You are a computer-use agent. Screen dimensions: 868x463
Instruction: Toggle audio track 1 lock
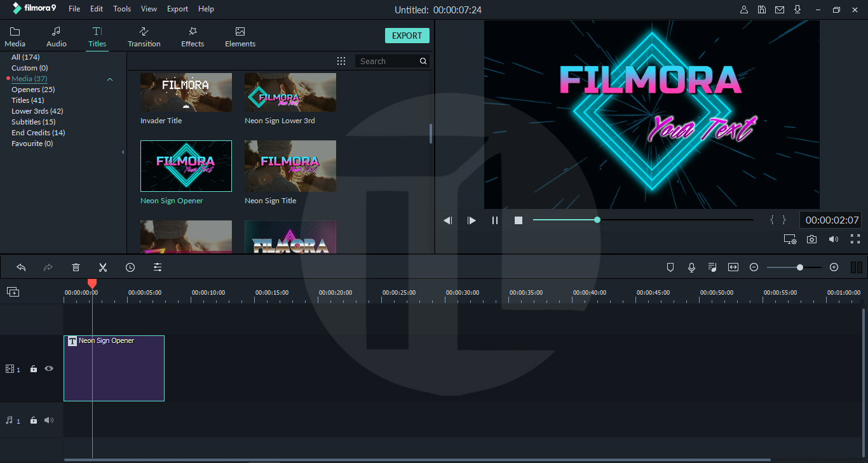34,420
